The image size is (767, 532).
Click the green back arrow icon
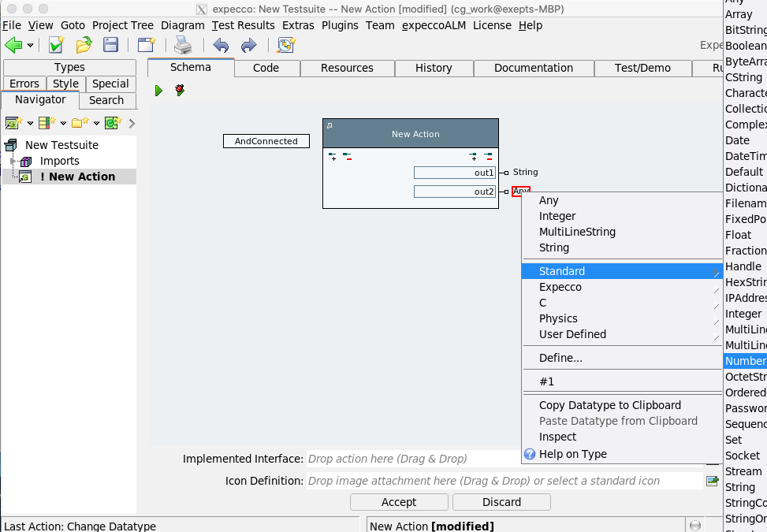13,45
